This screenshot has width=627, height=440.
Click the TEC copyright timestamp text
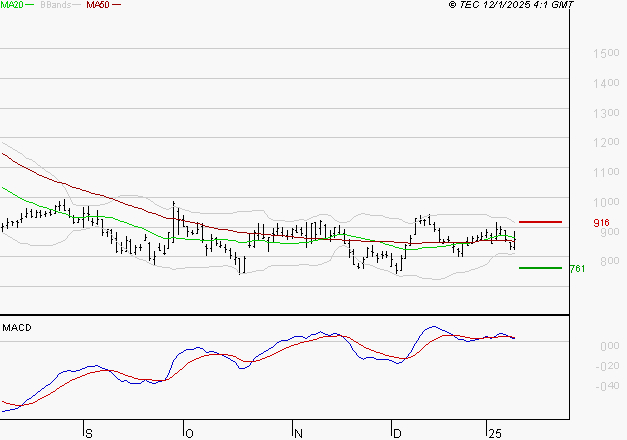pos(511,5)
